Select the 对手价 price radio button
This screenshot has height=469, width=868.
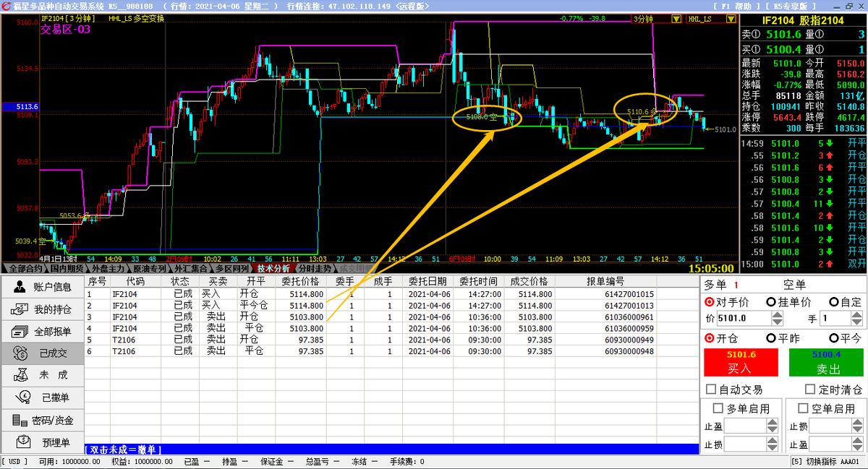(x=708, y=302)
